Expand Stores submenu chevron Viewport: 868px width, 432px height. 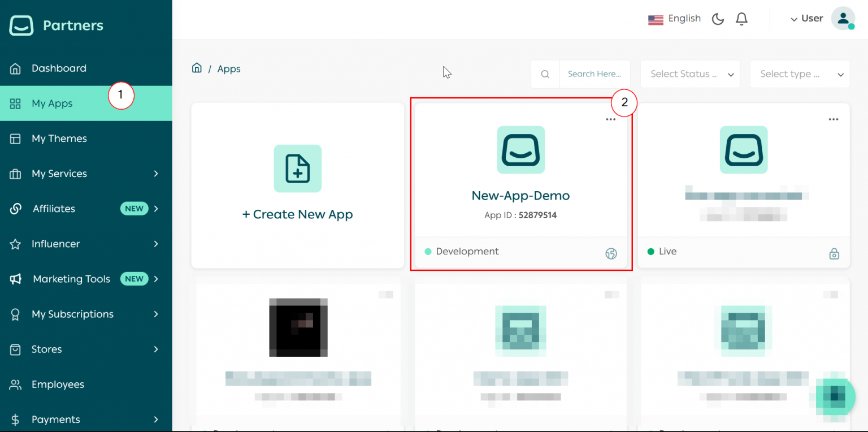click(x=156, y=349)
